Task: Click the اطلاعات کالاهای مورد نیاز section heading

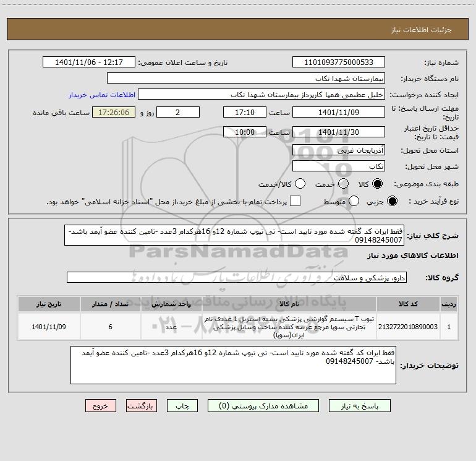Action: 413,256
